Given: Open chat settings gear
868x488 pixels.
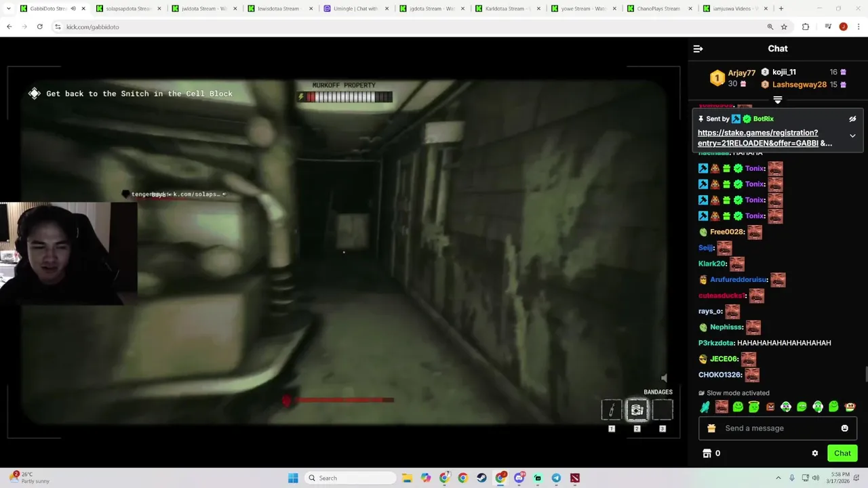Looking at the screenshot, I should point(815,453).
